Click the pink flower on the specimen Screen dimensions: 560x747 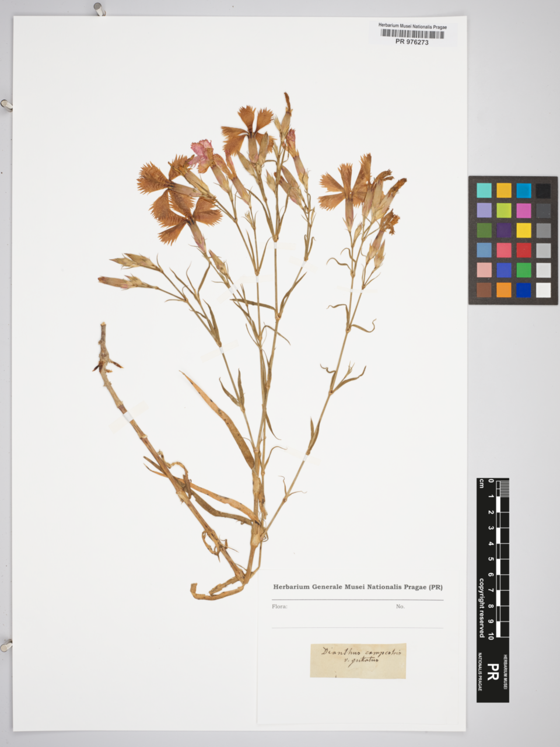point(200,152)
